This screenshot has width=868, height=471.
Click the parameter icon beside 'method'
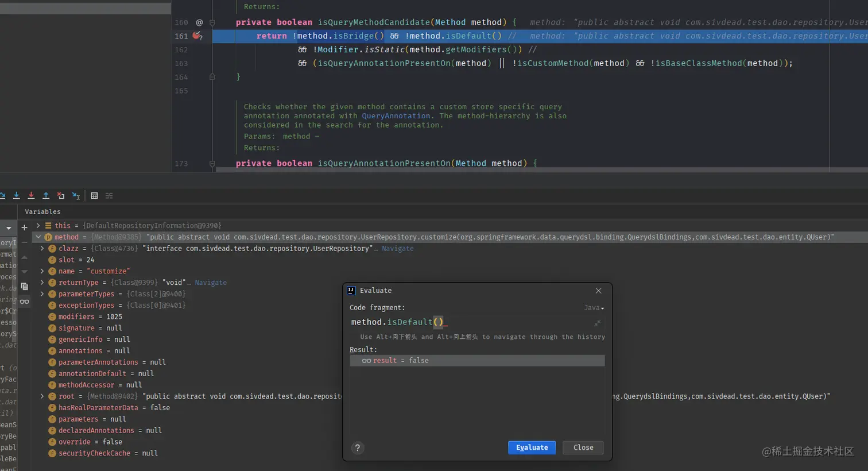pyautogui.click(x=48, y=237)
